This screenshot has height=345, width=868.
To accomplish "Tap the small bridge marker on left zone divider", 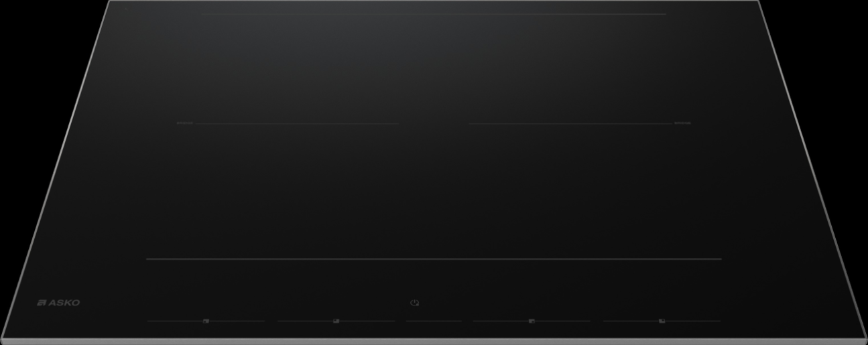I will pos(185,123).
